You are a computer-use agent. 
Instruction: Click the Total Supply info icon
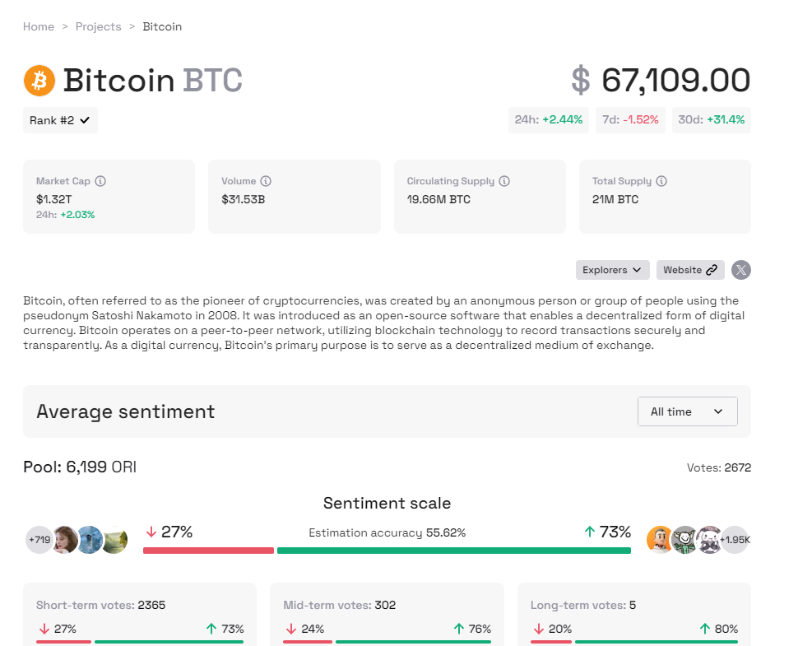click(661, 181)
